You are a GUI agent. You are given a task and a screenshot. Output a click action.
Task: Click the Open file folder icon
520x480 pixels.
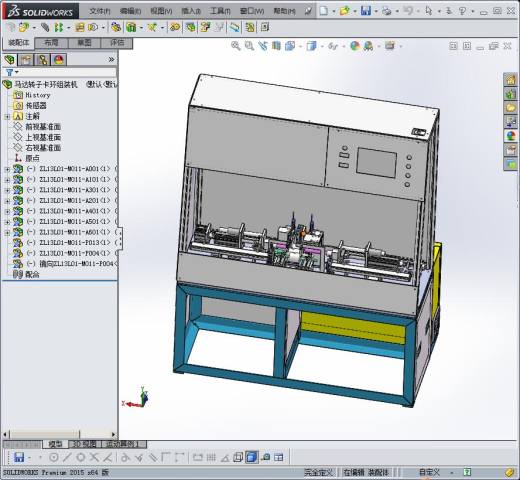click(x=344, y=11)
